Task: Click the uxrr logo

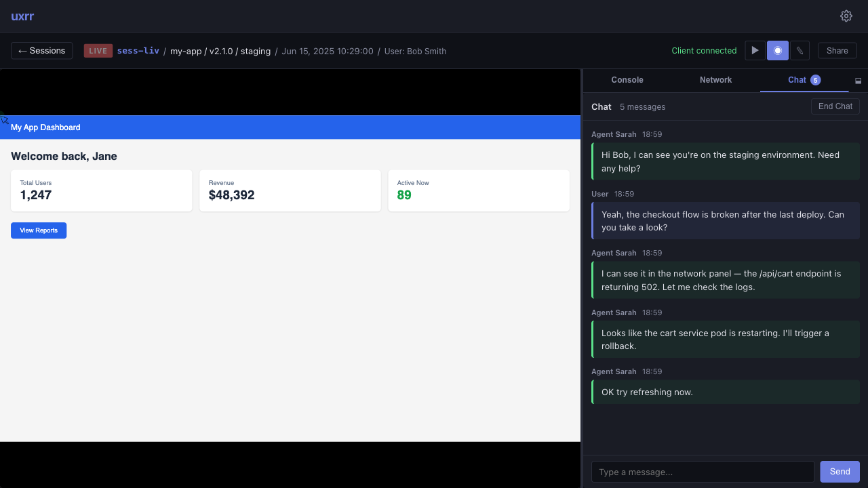Action: tap(22, 16)
